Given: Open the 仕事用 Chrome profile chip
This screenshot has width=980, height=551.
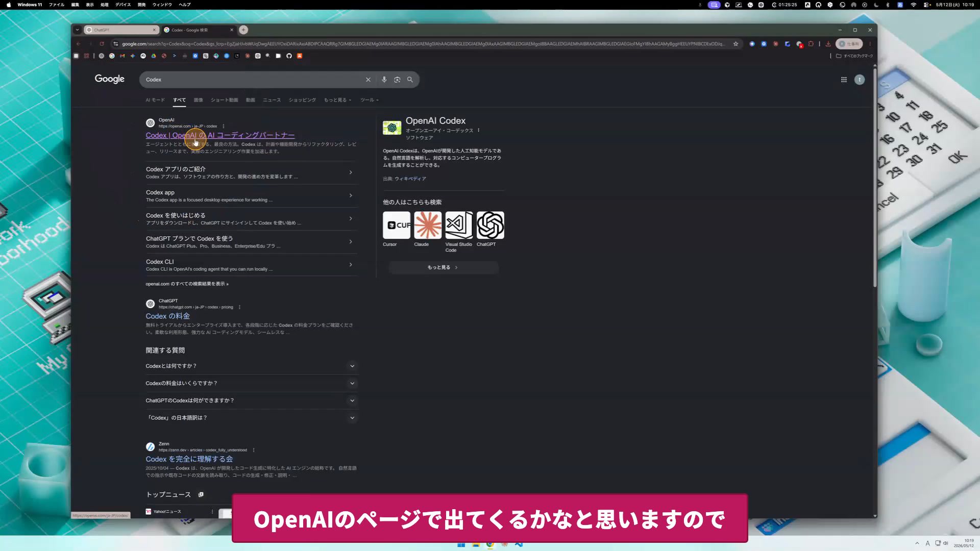Looking at the screenshot, I should coord(849,44).
